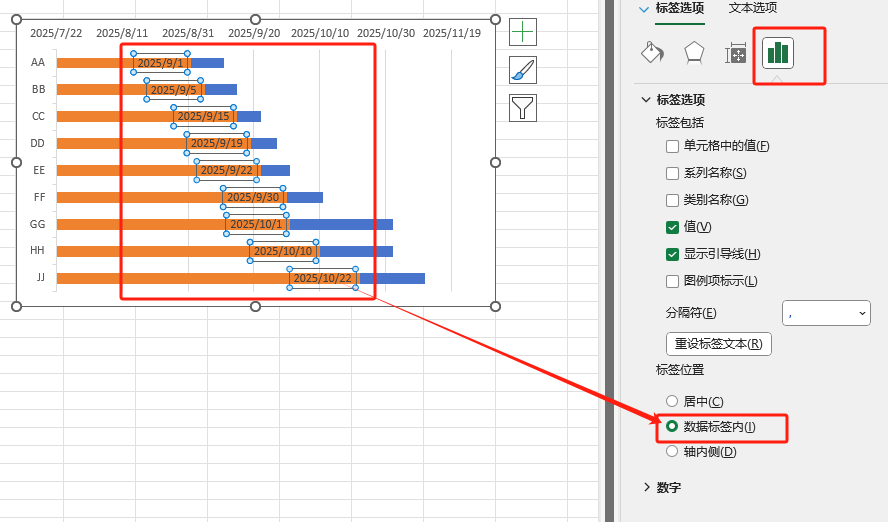Open dropdown arrow beside 标签选项 tab

click(644, 9)
